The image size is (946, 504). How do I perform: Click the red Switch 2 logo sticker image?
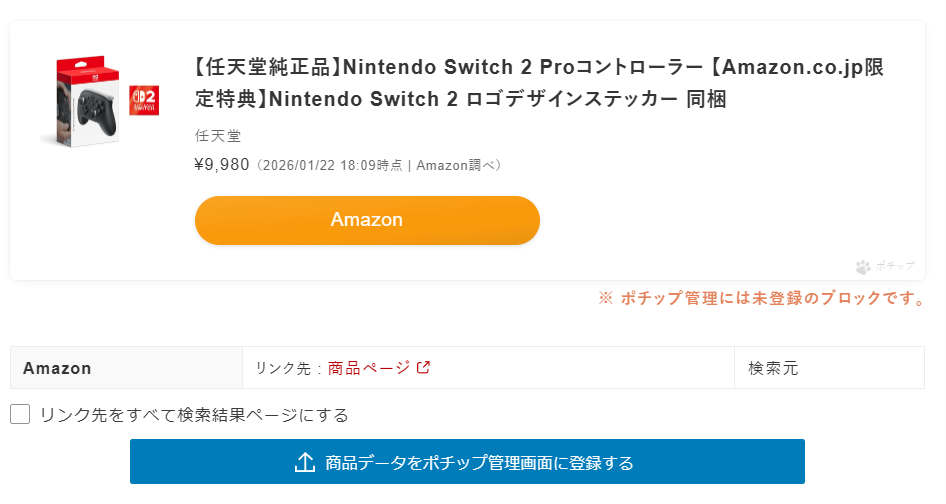point(144,100)
